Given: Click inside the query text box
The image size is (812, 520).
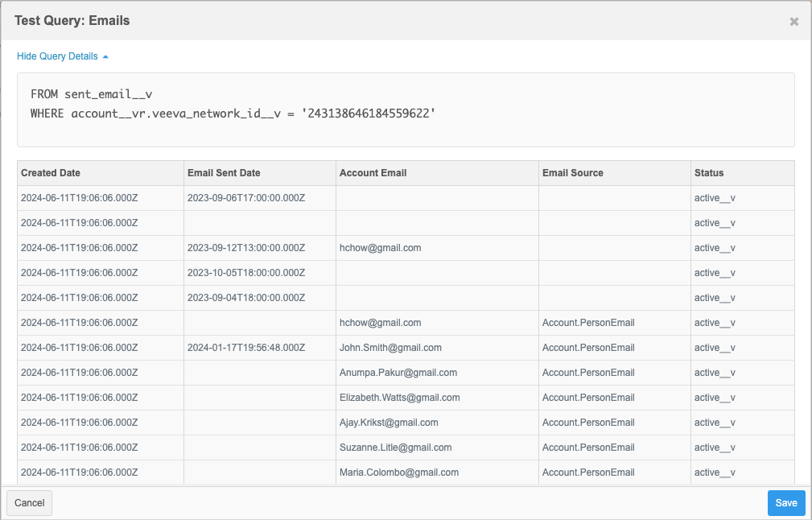Looking at the screenshot, I should [x=406, y=109].
